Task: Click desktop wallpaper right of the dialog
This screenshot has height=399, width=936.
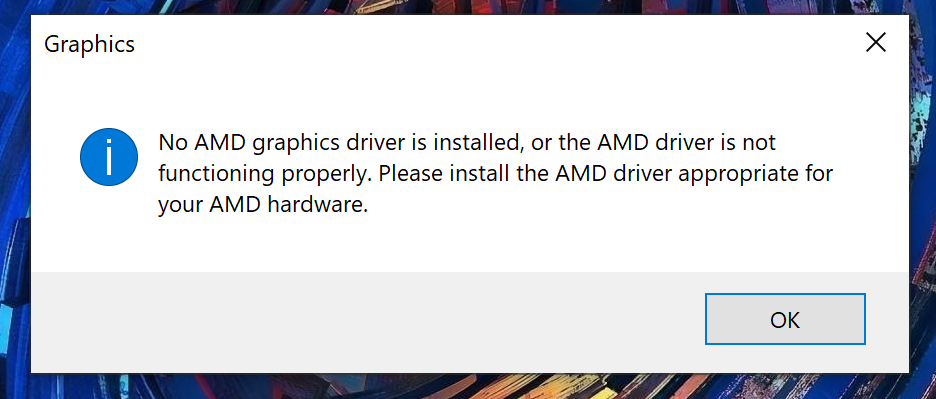Action: pos(923,197)
